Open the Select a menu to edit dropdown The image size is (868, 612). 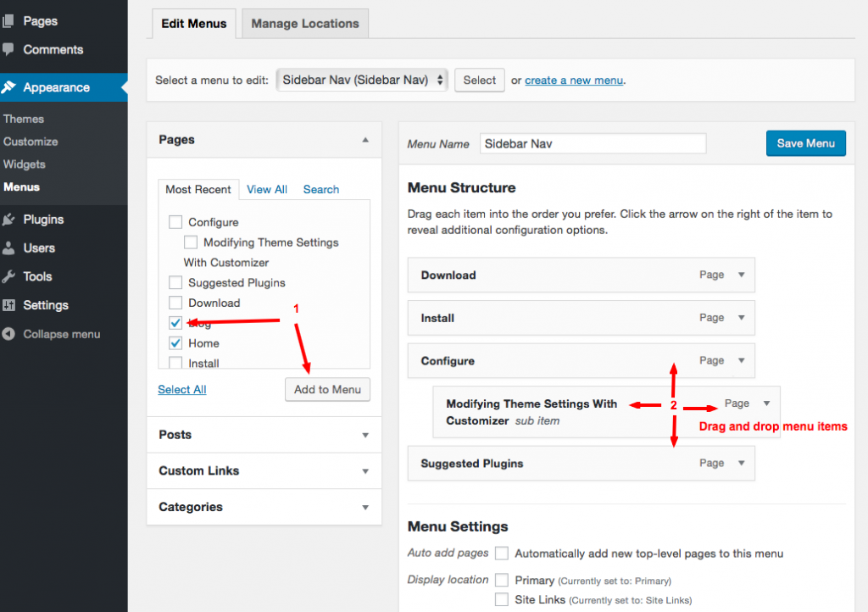point(361,81)
